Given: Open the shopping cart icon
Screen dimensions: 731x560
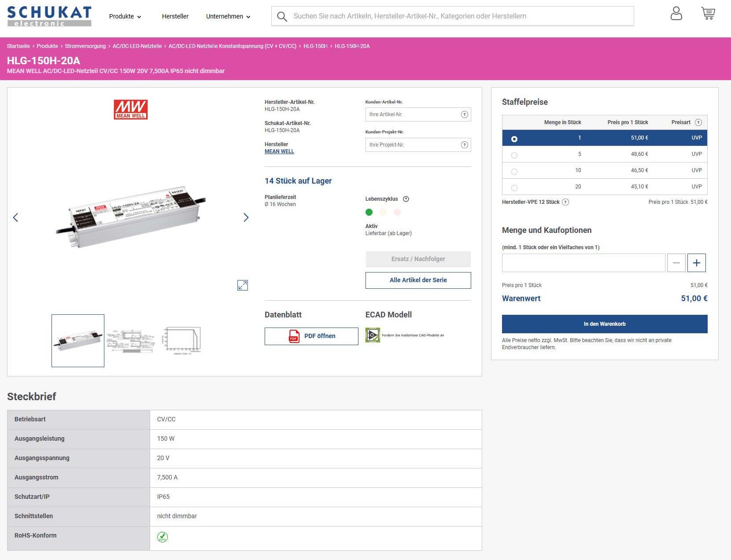Looking at the screenshot, I should [x=708, y=14].
